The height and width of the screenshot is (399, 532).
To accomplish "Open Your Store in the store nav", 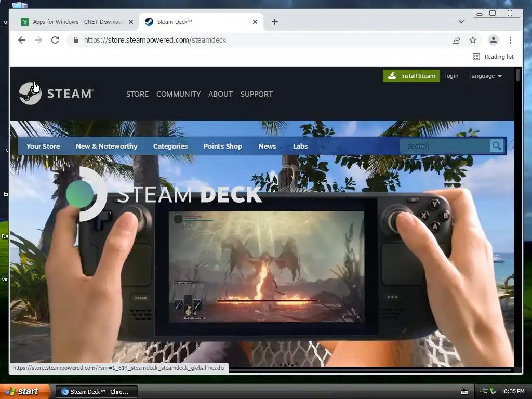I will 43,146.
